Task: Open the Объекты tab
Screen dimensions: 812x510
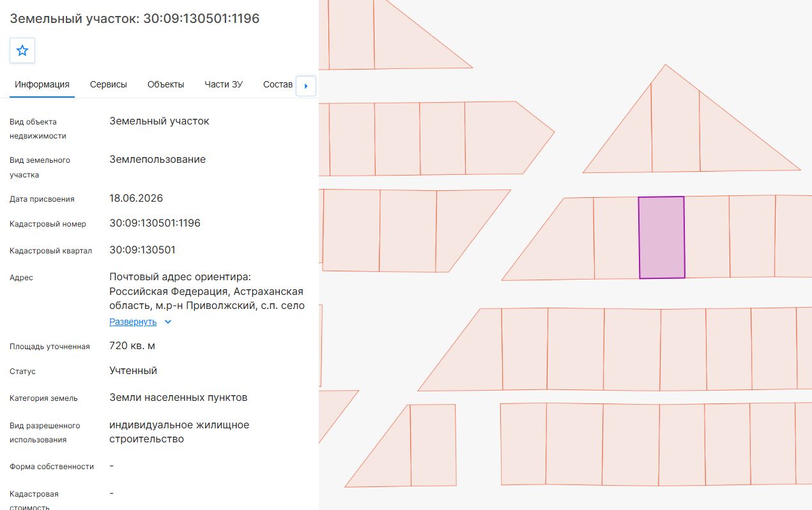Action: pyautogui.click(x=165, y=84)
